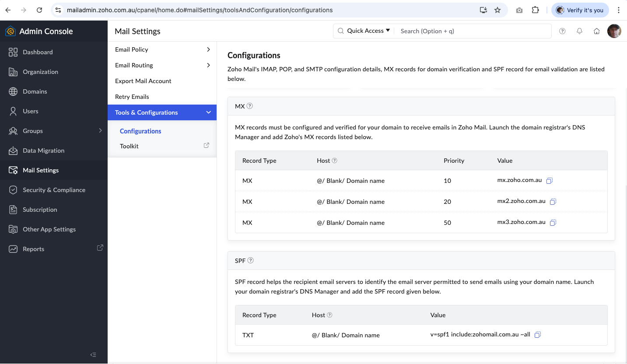Open Domains in the sidebar
The width and height of the screenshot is (627, 364).
35,91
